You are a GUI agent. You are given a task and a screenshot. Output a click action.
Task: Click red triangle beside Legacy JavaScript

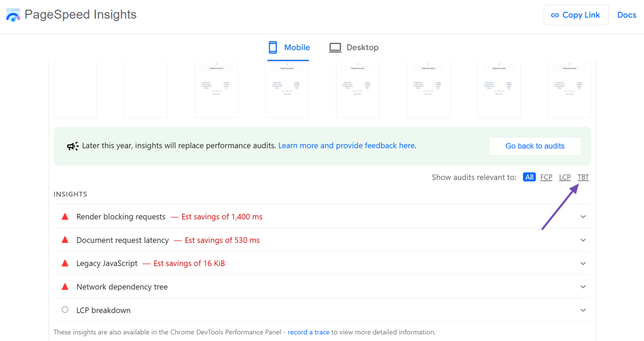click(x=65, y=263)
